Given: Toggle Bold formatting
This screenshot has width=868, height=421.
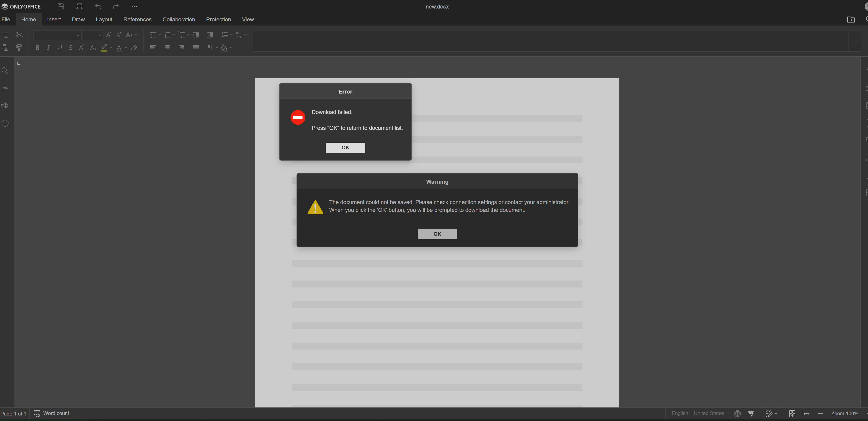Looking at the screenshot, I should pyautogui.click(x=37, y=48).
